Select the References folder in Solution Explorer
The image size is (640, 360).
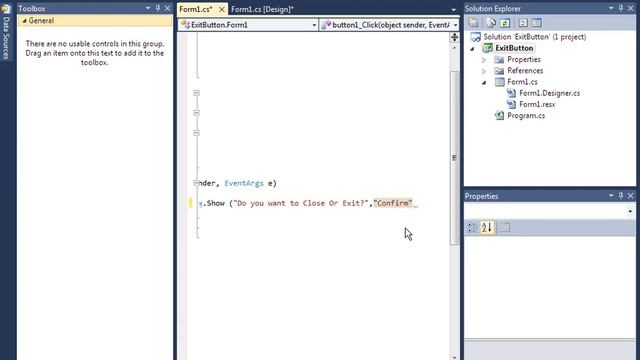(x=525, y=71)
